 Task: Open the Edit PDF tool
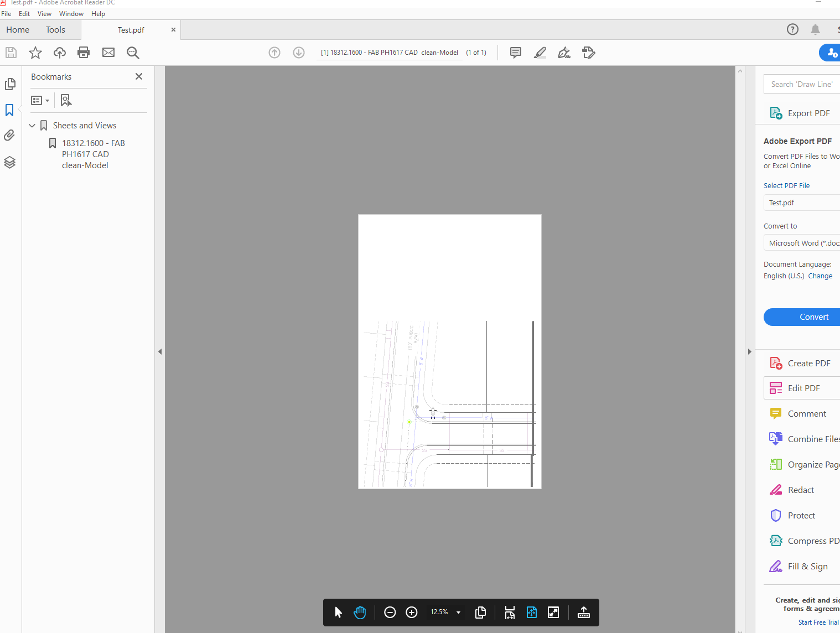point(802,388)
